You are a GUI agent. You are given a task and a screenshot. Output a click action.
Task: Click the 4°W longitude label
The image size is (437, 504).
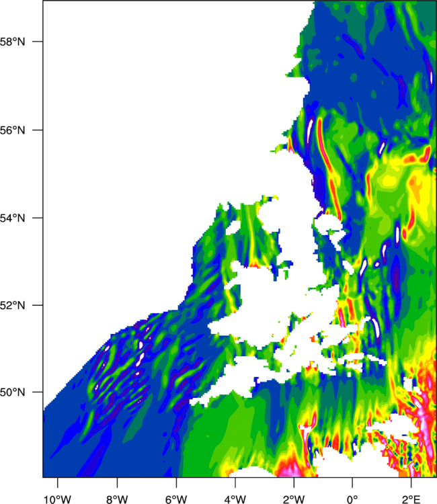235,499
